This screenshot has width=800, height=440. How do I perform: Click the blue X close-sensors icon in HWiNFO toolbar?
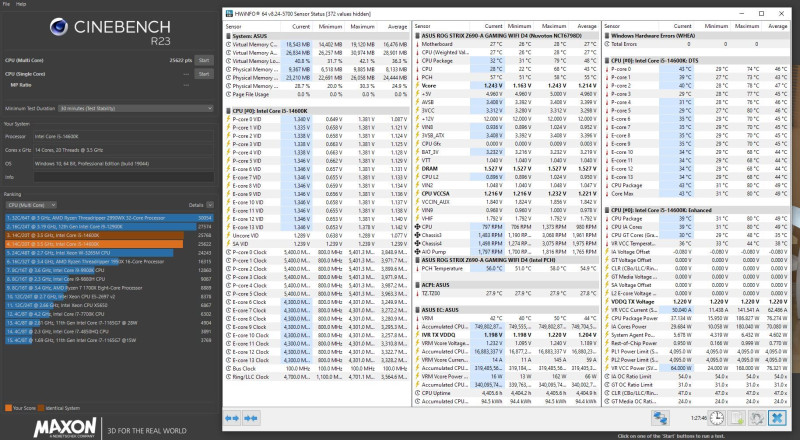(x=777, y=418)
